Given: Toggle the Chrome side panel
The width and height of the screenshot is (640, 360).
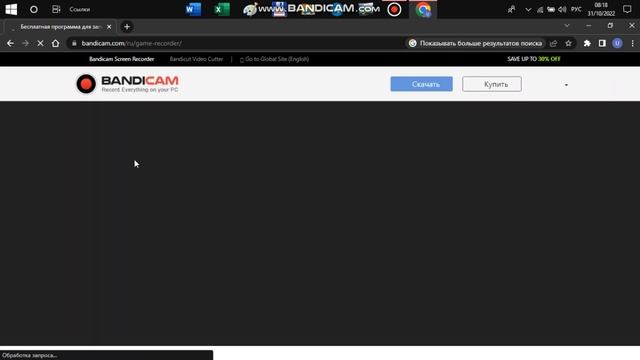Looking at the screenshot, I should tap(602, 43).
